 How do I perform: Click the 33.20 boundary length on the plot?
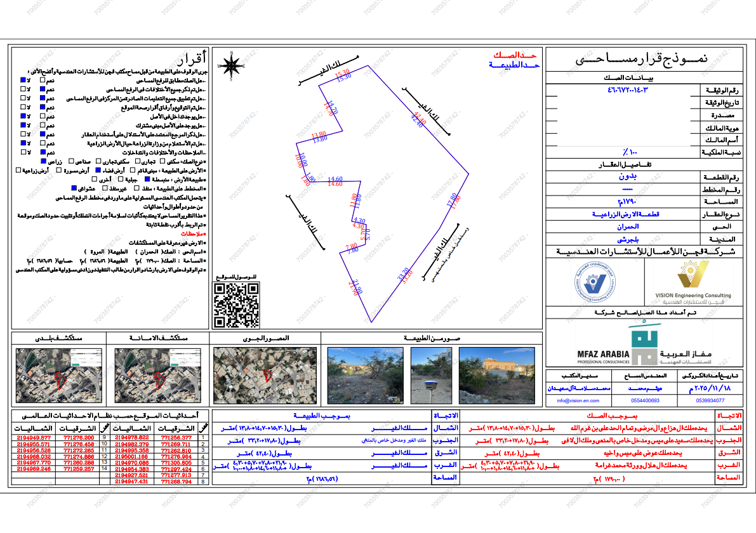404,275
